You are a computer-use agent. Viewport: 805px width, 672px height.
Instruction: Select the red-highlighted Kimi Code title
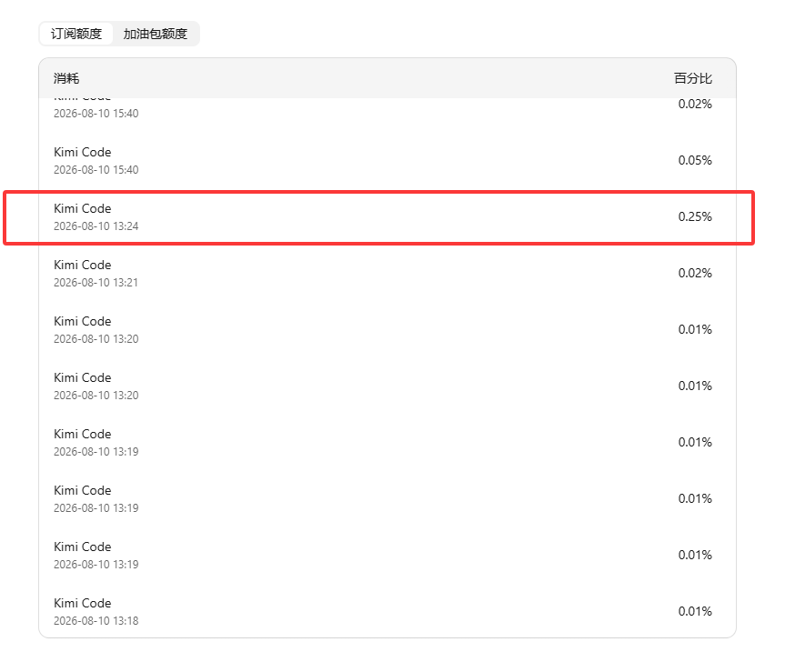coord(83,209)
